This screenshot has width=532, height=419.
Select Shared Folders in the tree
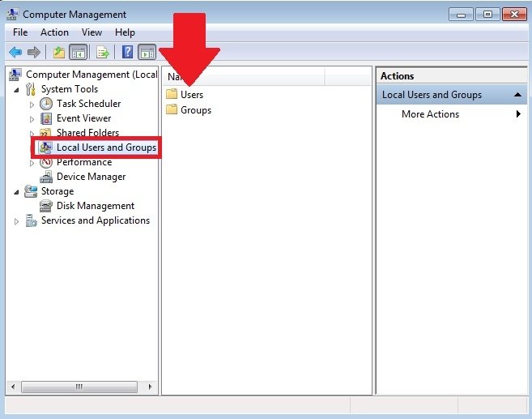88,132
